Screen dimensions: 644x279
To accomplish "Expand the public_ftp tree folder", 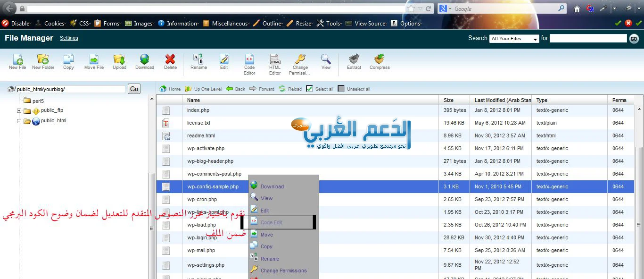I will [19, 111].
